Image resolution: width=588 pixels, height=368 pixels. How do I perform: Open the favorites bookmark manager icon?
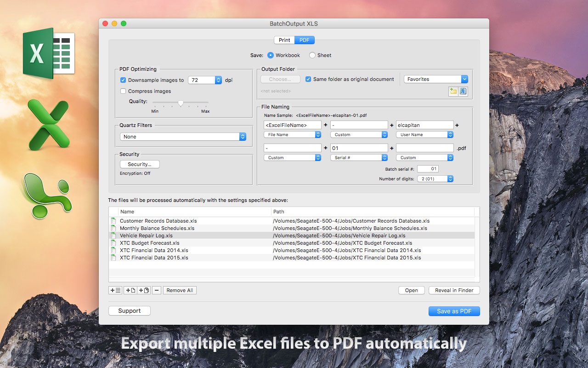(463, 91)
